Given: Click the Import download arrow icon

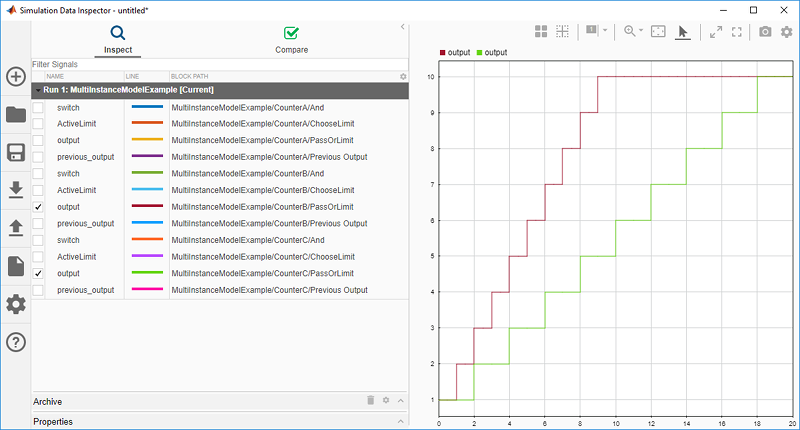Looking at the screenshot, I should [16, 190].
